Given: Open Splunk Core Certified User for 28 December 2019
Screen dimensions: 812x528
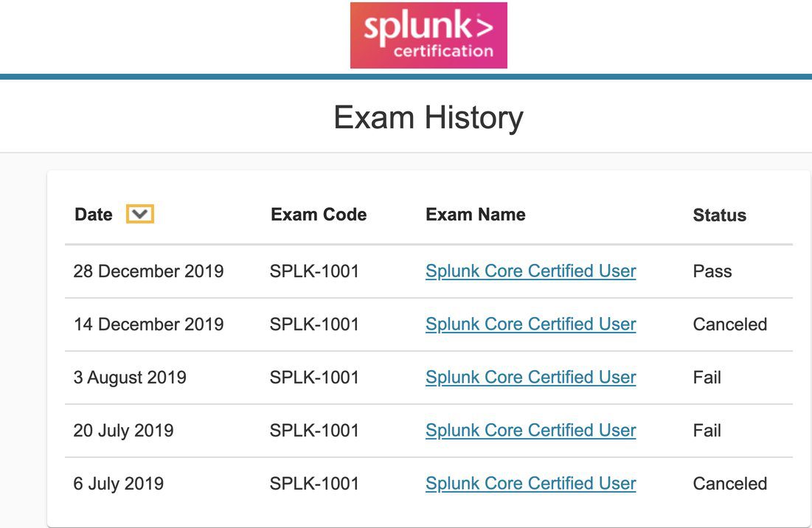Looking at the screenshot, I should coord(531,271).
